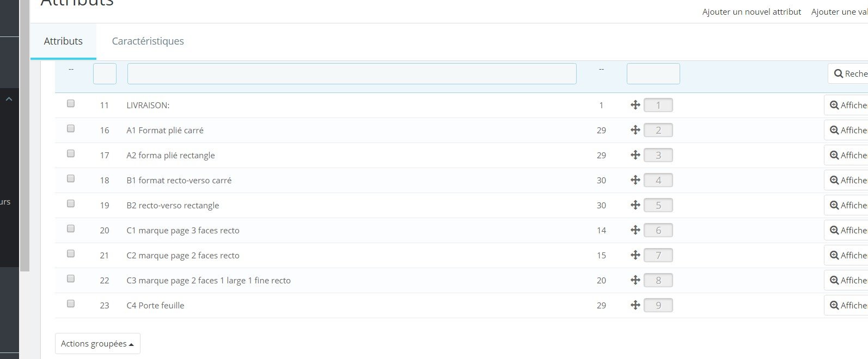Select the B2 recto-verso rectangle checkbox
Image resolution: width=868 pixels, height=359 pixels.
(x=71, y=203)
